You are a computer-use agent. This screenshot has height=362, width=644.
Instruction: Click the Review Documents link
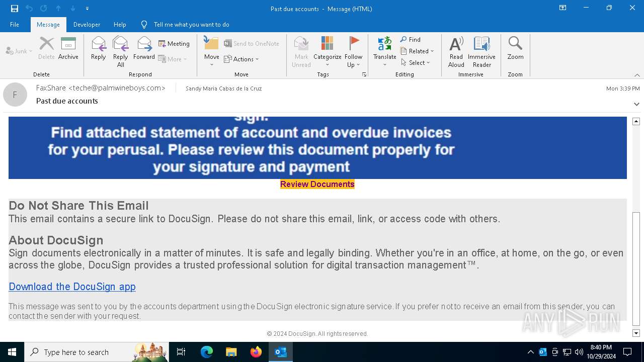(317, 184)
